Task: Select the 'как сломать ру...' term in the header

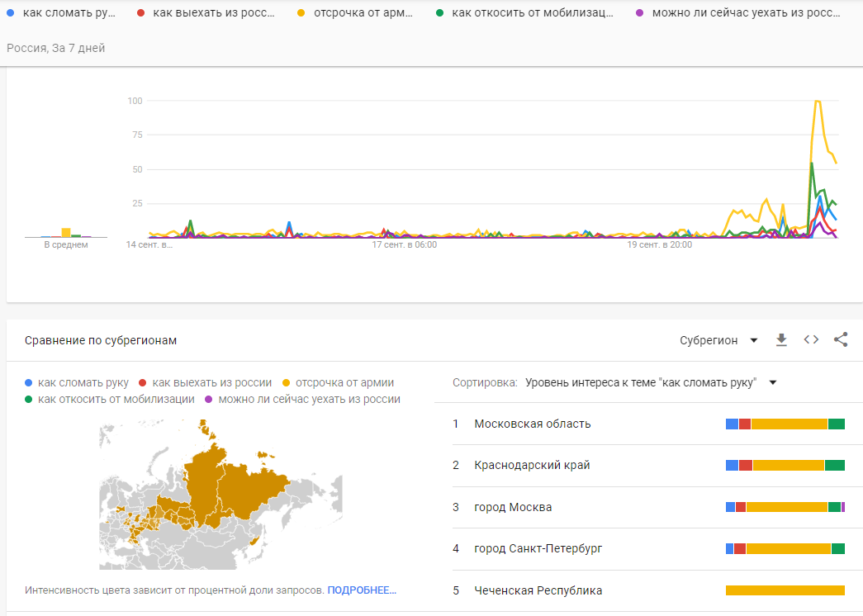Action: [x=69, y=12]
